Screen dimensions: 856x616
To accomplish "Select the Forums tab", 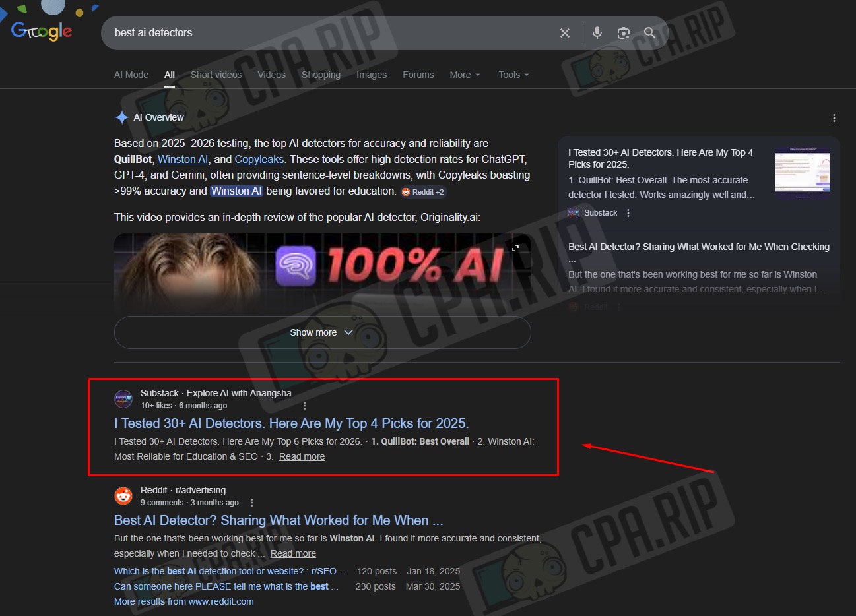I will pyautogui.click(x=418, y=75).
